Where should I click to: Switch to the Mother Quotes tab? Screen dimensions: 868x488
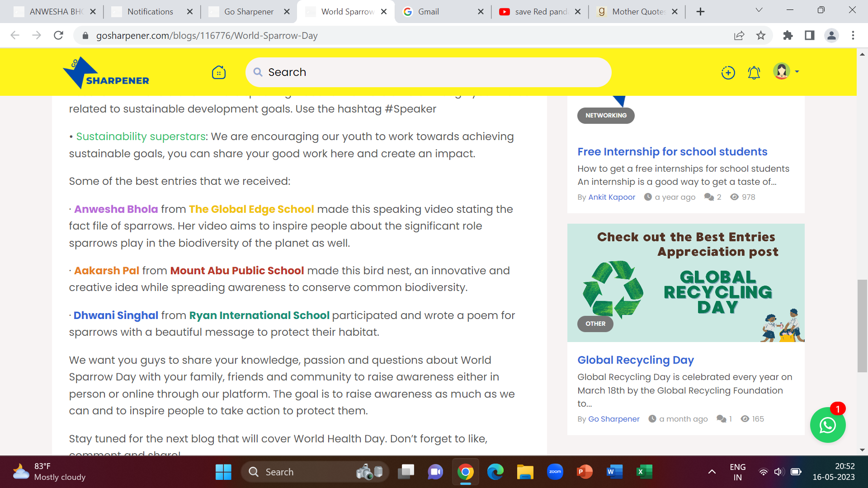tap(638, 12)
